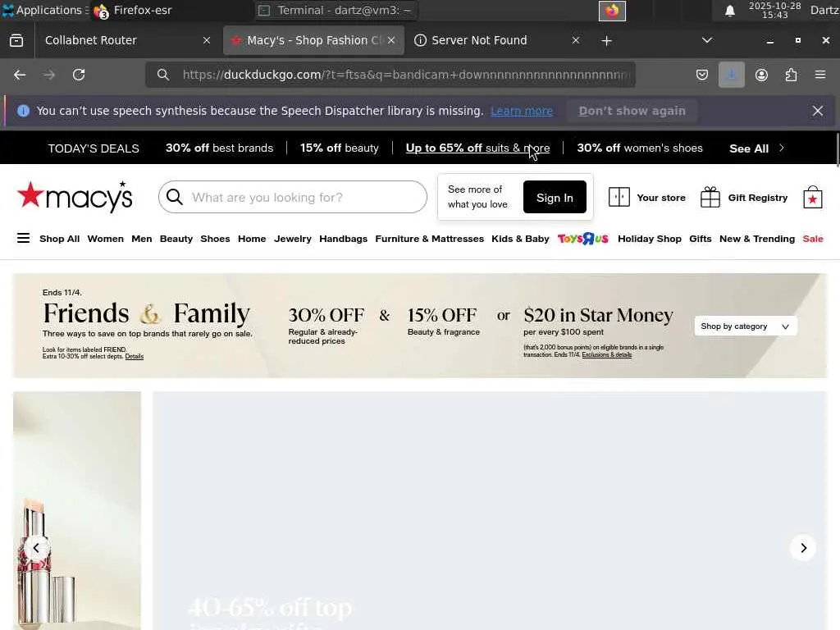Open the shopping bag icon
This screenshot has width=840, height=630.
[813, 197]
